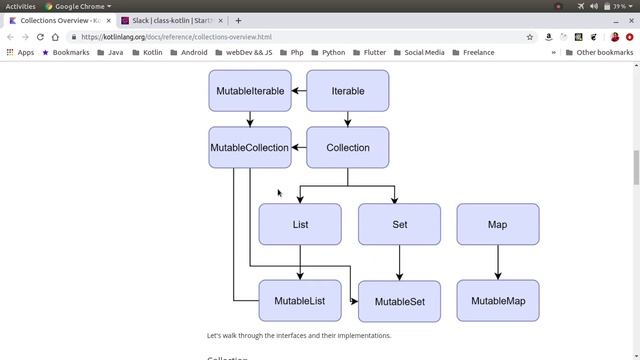Screen dimensions: 640x360
Task: Go back using browser back arrow
Action: pos(10,37)
